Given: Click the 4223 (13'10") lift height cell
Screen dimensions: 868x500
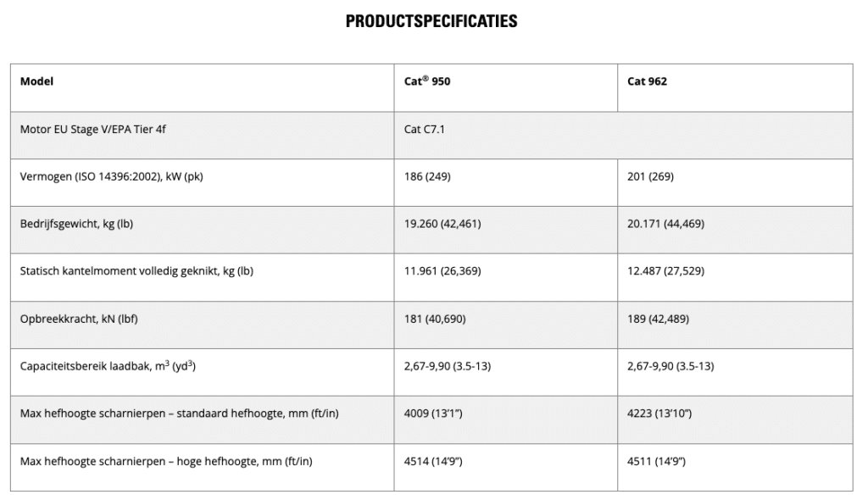Looking at the screenshot, I should click(x=735, y=419).
